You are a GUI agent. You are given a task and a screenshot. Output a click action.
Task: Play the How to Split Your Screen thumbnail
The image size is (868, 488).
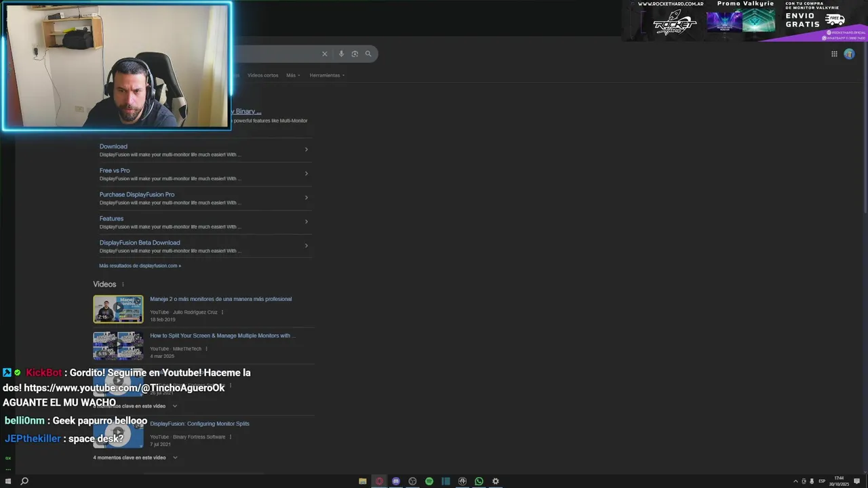(x=118, y=345)
